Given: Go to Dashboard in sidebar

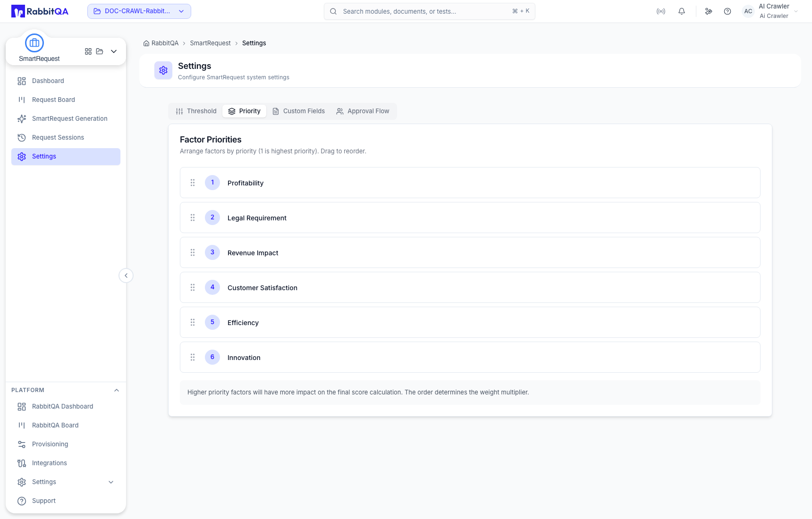Looking at the screenshot, I should click(x=66, y=81).
